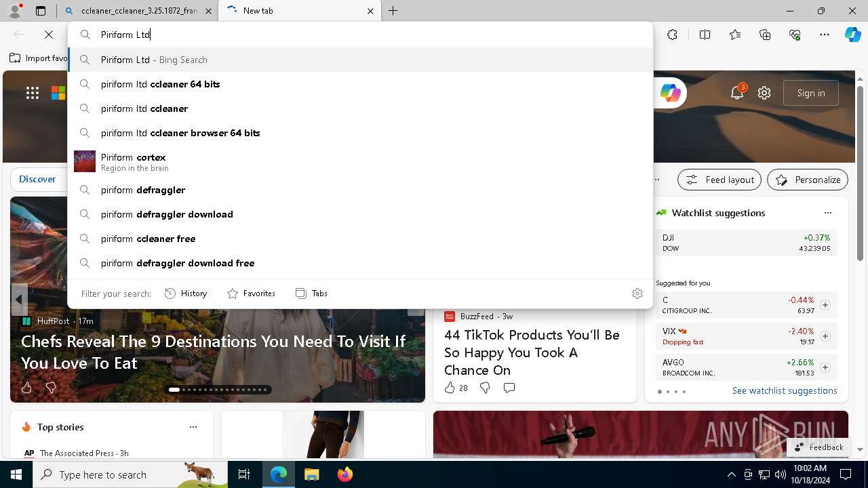The image size is (868, 488).
Task: Open Edge Settings and more menu
Action: pos(825,35)
